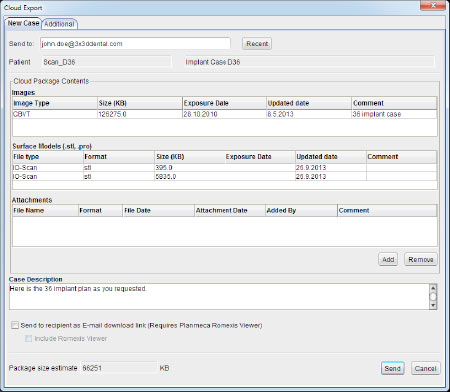Click the Added By column header

pyautogui.click(x=301, y=211)
